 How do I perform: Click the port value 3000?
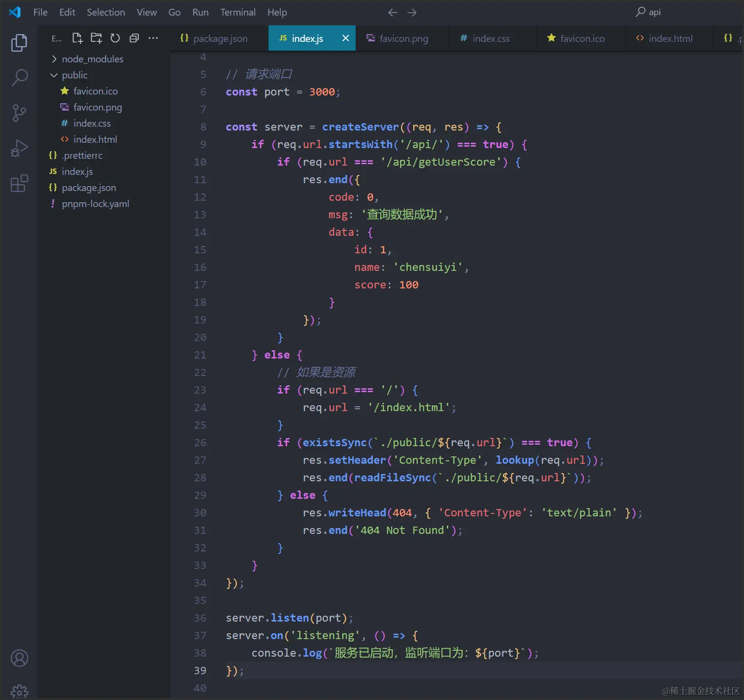tap(322, 92)
